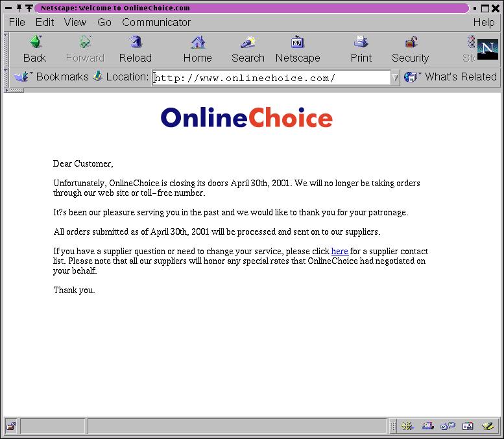This screenshot has height=439, width=504.
Task: Click the Netscape N logo
Action: click(x=488, y=49)
